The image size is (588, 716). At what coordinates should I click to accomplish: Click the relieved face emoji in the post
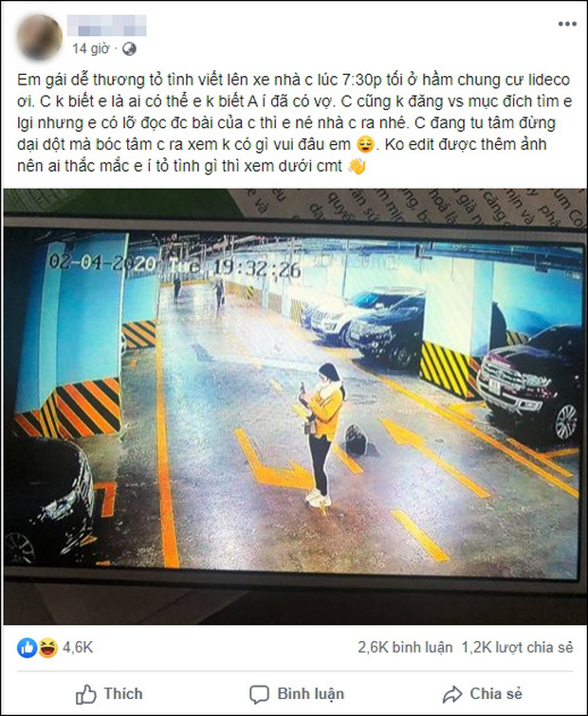click(x=366, y=144)
